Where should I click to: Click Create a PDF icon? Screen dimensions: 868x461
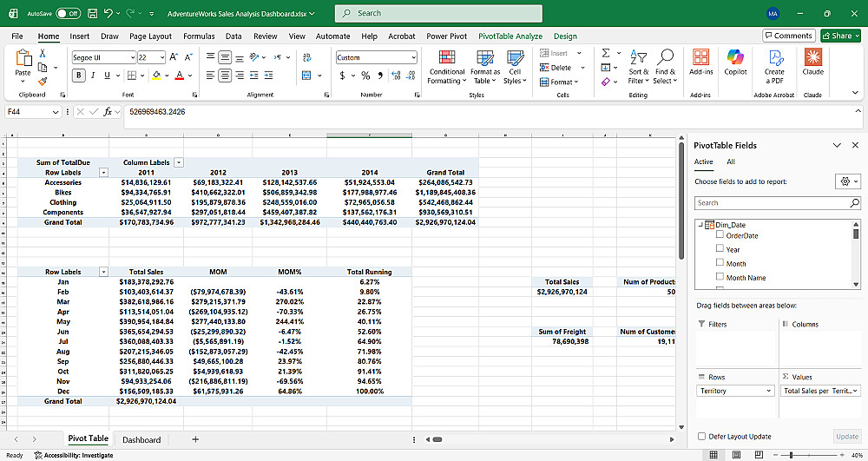pos(774,57)
